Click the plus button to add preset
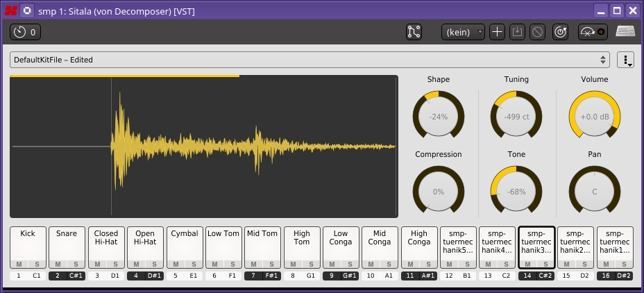 click(x=498, y=32)
